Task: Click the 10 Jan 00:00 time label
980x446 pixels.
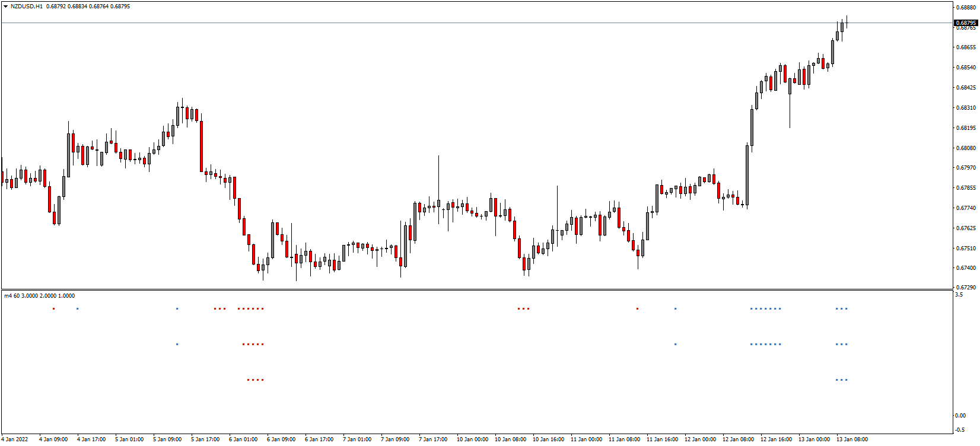Action: tap(472, 439)
